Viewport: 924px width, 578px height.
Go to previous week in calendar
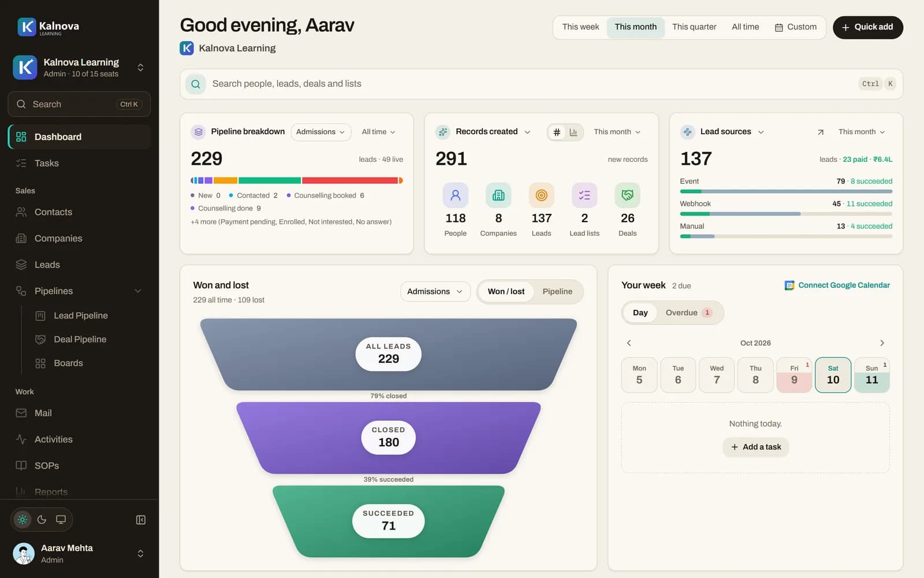click(629, 343)
